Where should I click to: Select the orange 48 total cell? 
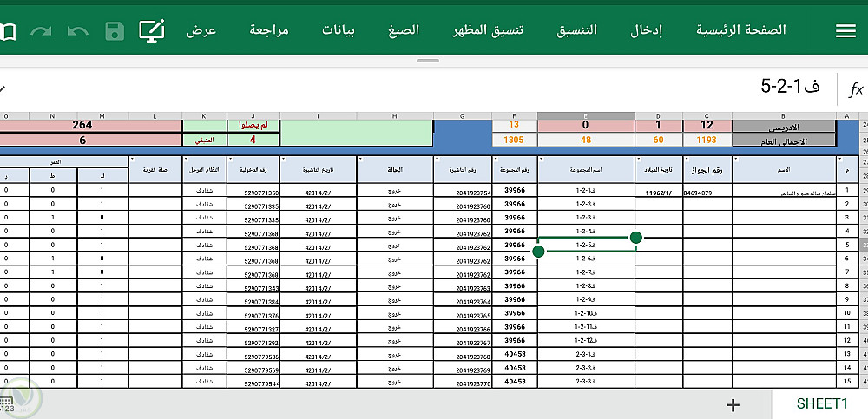pos(586,140)
